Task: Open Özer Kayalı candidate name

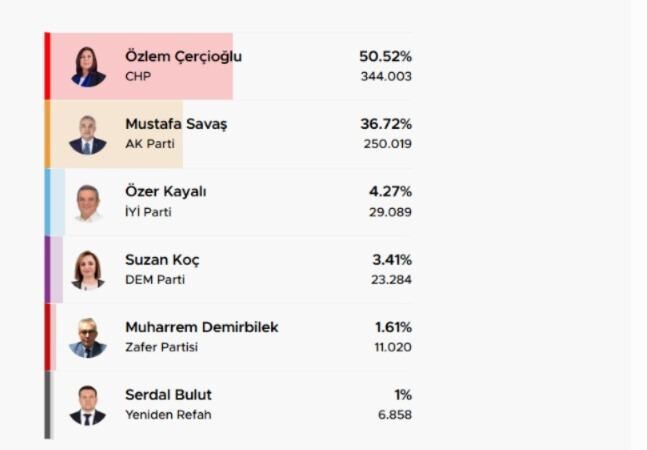Action: (165, 191)
